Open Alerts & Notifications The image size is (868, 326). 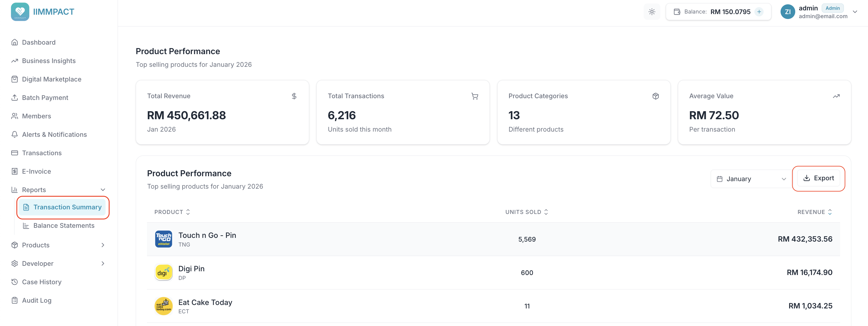pyautogui.click(x=54, y=134)
